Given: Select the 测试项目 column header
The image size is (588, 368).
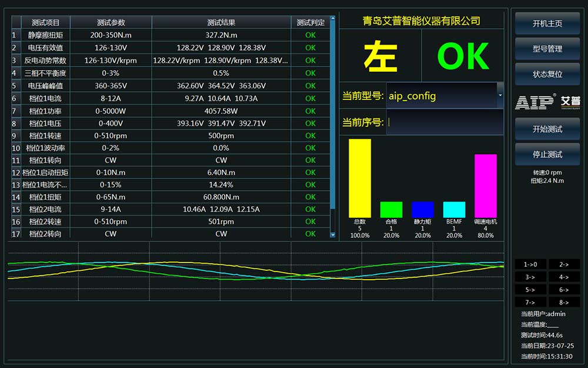Looking at the screenshot, I should click(45, 22).
